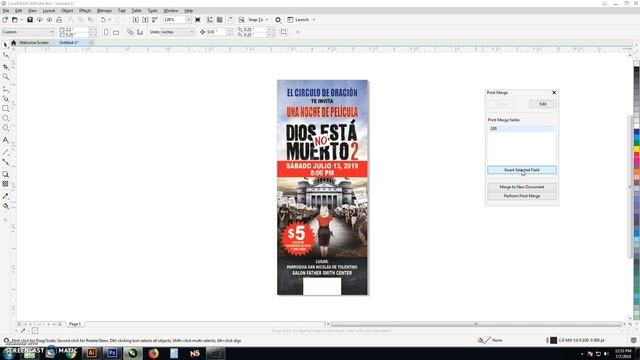Open Photoshop from the taskbar
Screen dimensions: 640x360
112,353
